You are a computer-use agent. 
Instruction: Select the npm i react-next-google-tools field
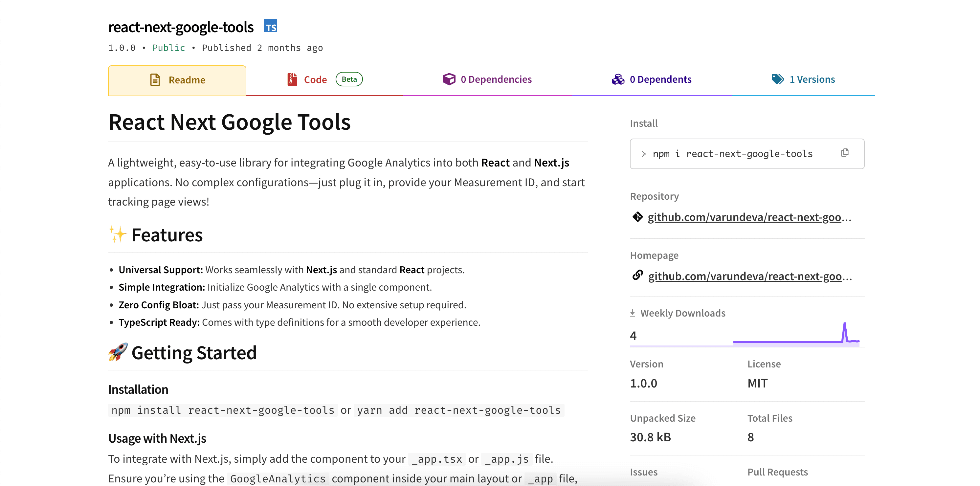click(x=747, y=154)
